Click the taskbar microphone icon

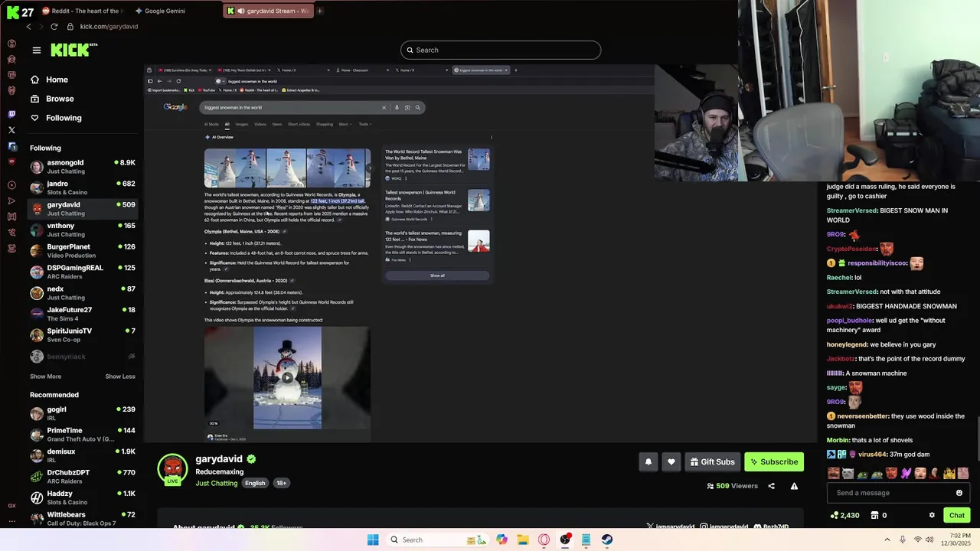click(x=903, y=540)
